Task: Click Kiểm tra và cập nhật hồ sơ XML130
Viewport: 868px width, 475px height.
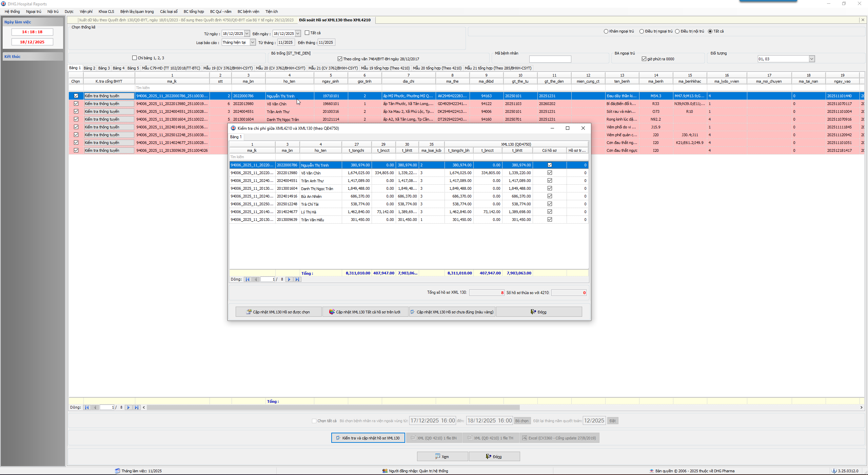Action: (x=368, y=438)
